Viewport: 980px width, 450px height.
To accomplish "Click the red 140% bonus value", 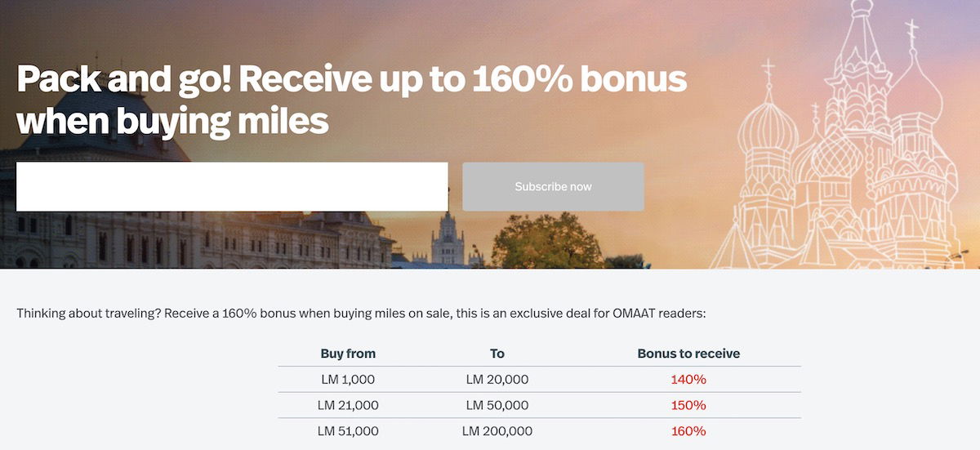I will [688, 380].
